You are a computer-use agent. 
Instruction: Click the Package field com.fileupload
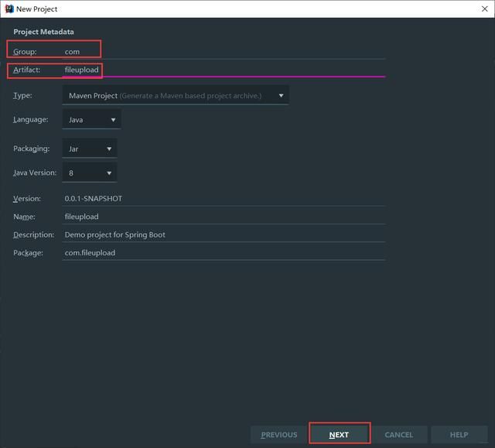click(x=224, y=252)
